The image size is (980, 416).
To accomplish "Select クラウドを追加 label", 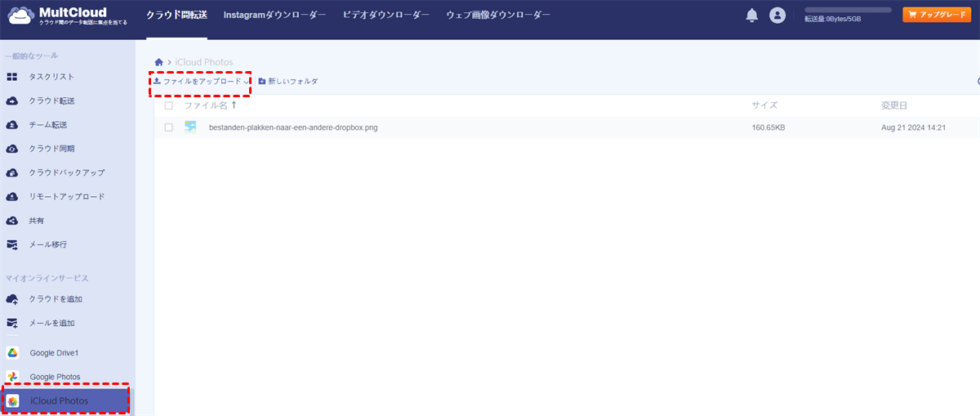I will pyautogui.click(x=56, y=299).
